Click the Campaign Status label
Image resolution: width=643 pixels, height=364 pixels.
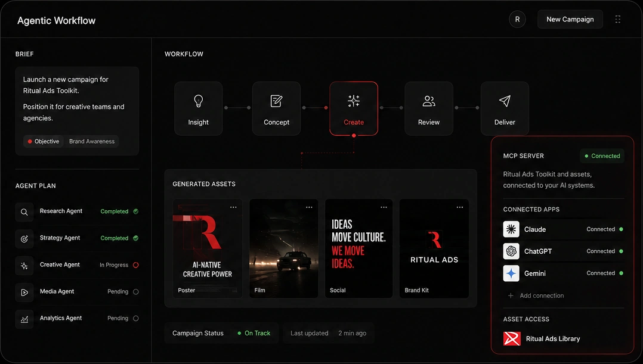tap(198, 333)
